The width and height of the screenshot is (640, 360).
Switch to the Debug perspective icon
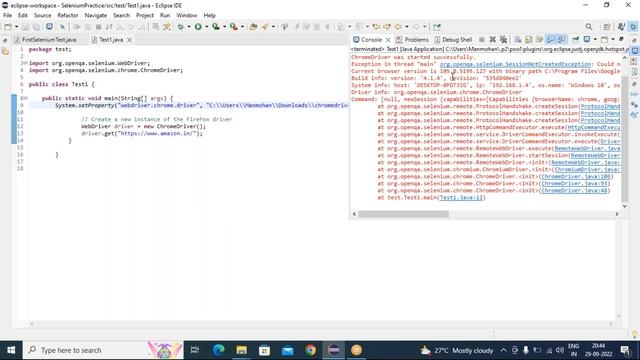[633, 27]
